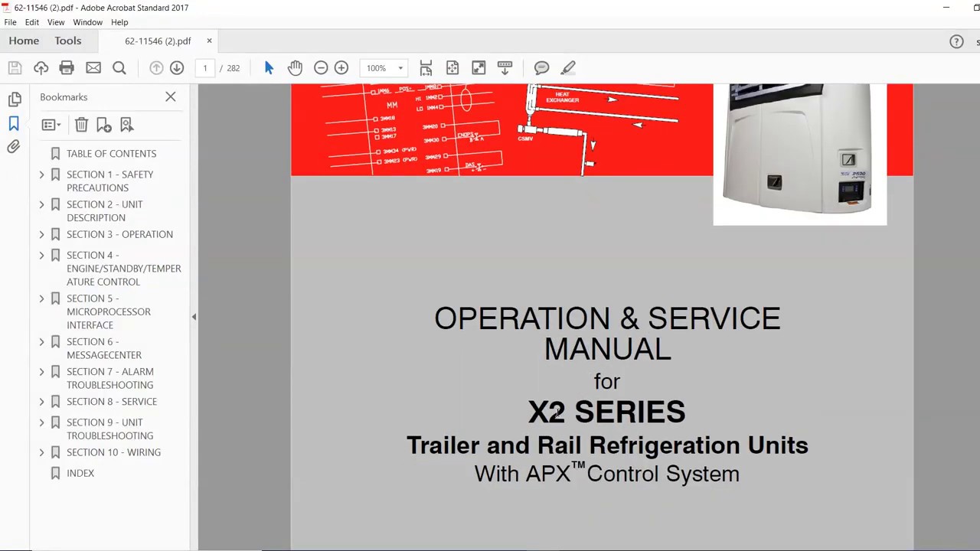Open SECTION 3 - OPERATION bookmark text
Screen dimensions: 980x551
(x=119, y=234)
